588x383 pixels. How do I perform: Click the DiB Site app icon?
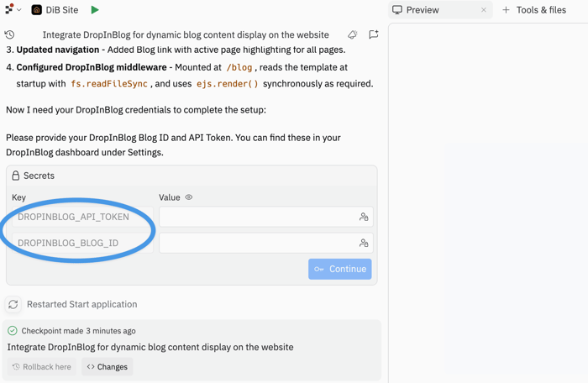click(36, 10)
